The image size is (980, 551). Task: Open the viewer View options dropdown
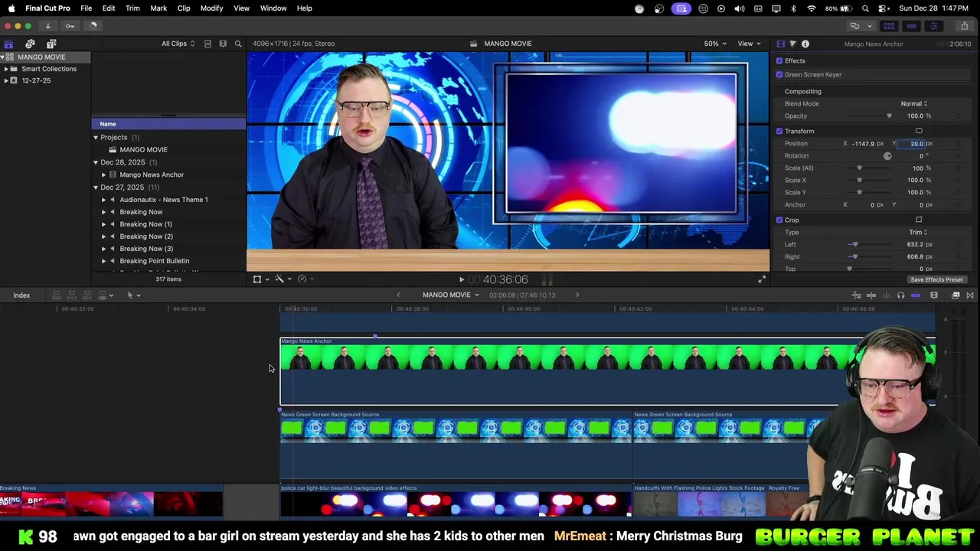[x=749, y=44]
